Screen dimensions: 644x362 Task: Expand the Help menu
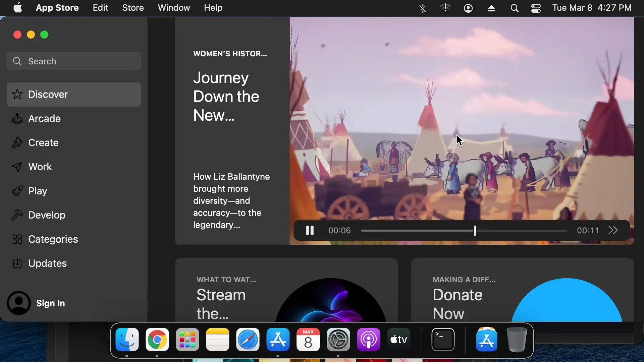coord(213,8)
